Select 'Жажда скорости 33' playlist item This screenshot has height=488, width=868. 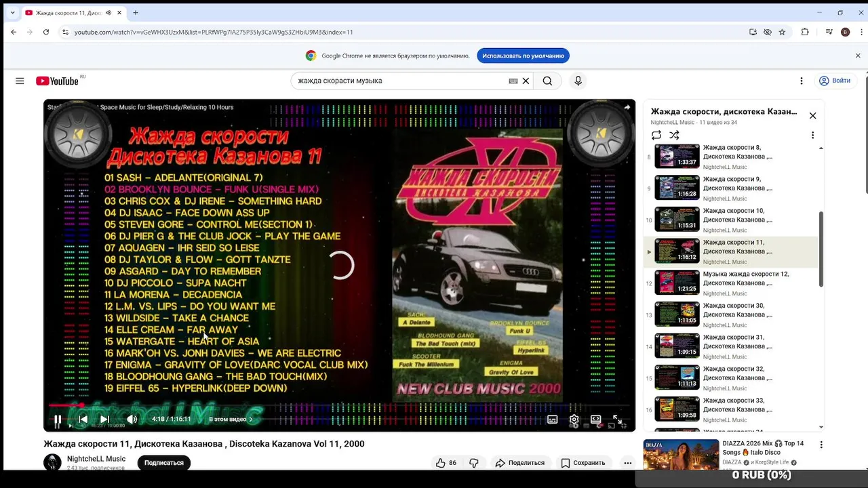[x=730, y=410]
